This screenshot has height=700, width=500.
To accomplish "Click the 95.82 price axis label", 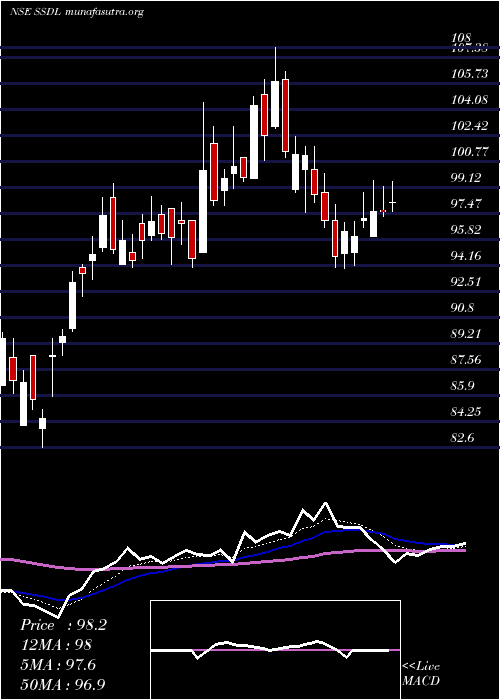I will (x=467, y=230).
